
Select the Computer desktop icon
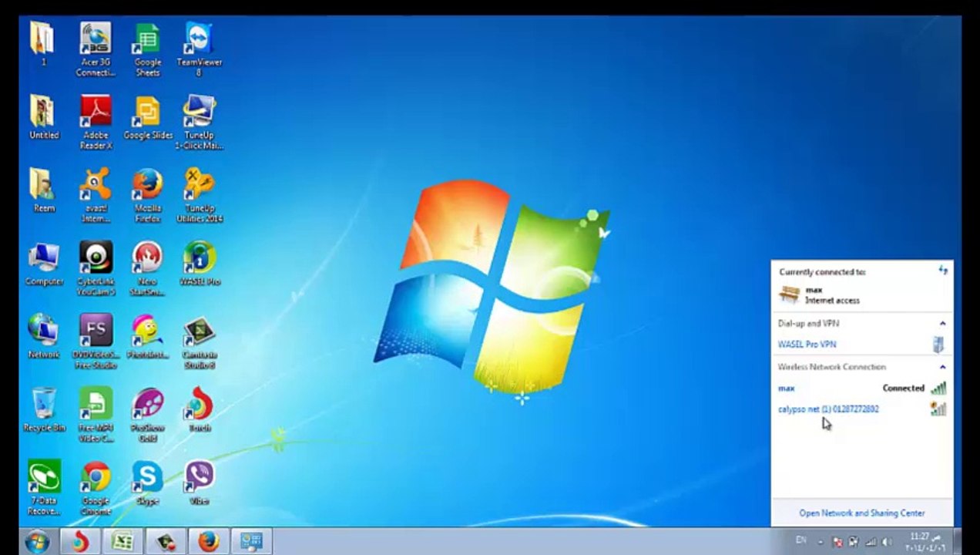44,264
